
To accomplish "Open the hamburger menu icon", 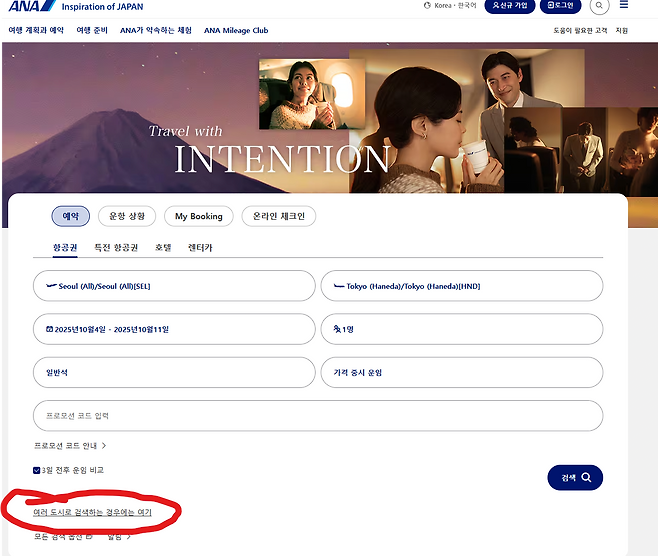I will click(x=624, y=5).
